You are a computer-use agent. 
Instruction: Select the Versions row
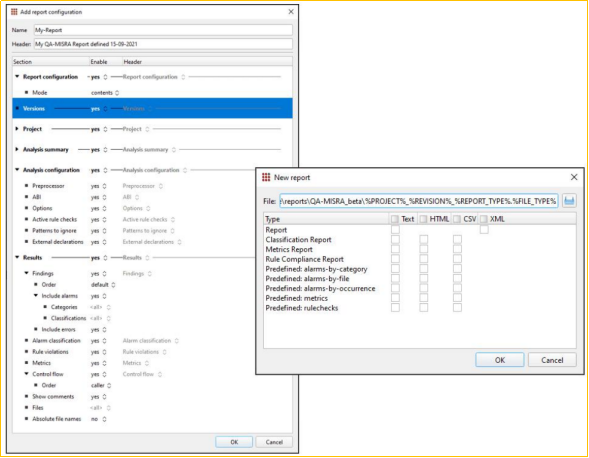[x=153, y=109]
